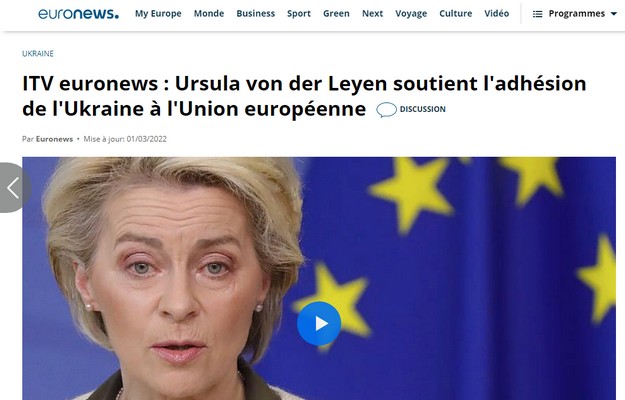
Task: Open the discussion speech bubble icon
Action: [x=386, y=110]
